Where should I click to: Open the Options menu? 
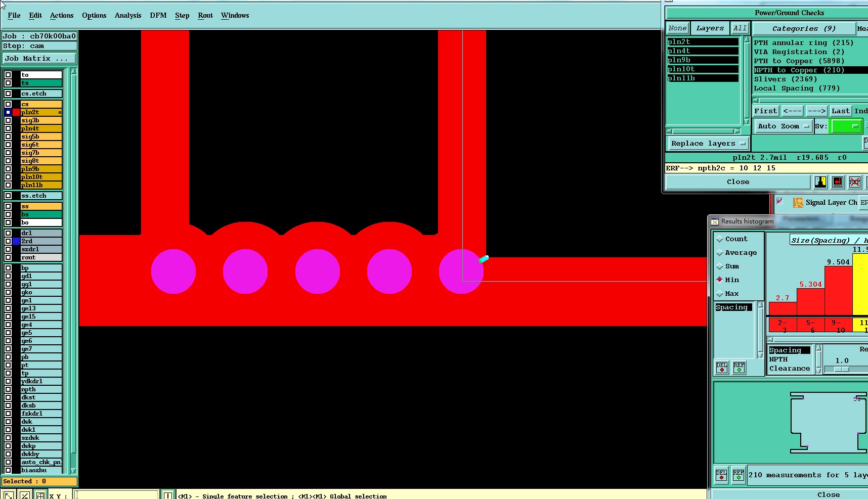point(94,16)
